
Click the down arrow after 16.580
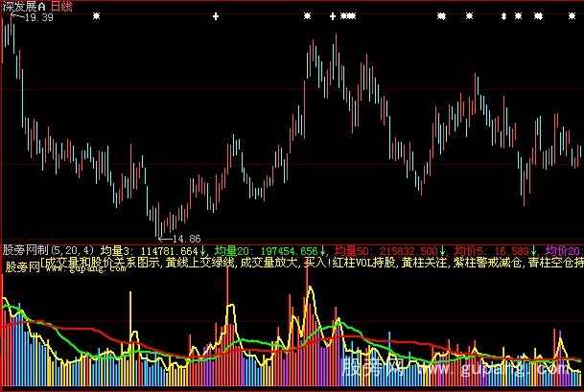[x=533, y=250]
